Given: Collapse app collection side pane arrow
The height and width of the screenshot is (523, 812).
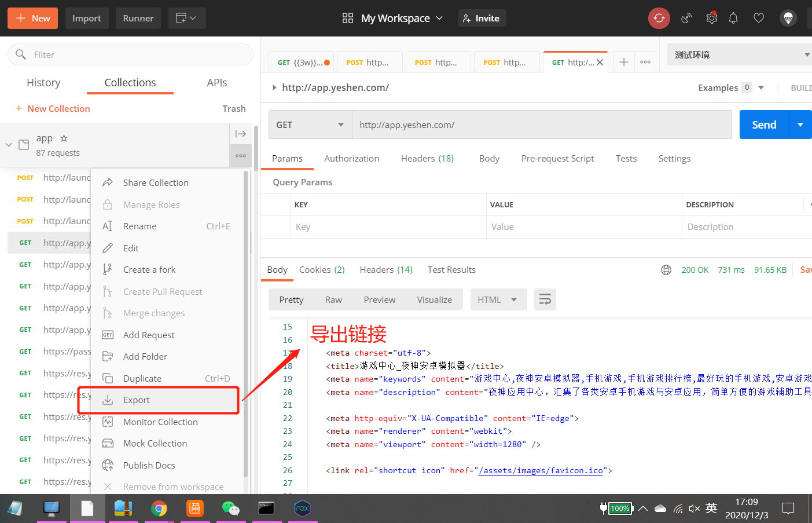Looking at the screenshot, I should pyautogui.click(x=241, y=134).
